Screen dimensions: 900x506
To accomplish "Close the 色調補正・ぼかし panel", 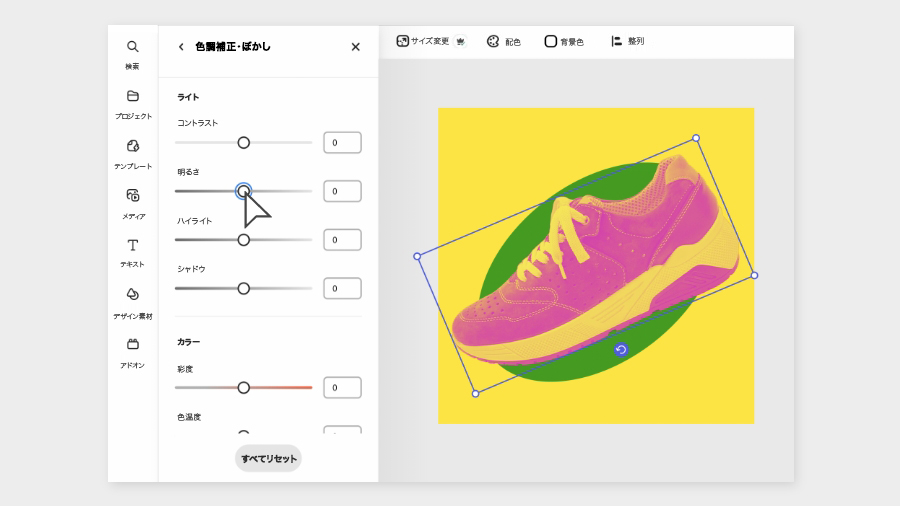I will click(x=355, y=47).
